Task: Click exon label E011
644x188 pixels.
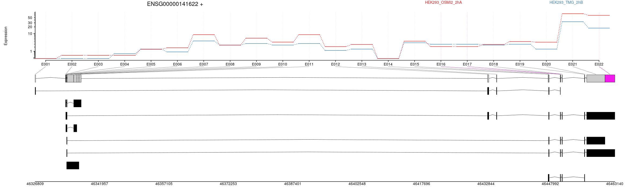Action: [x=309, y=64]
